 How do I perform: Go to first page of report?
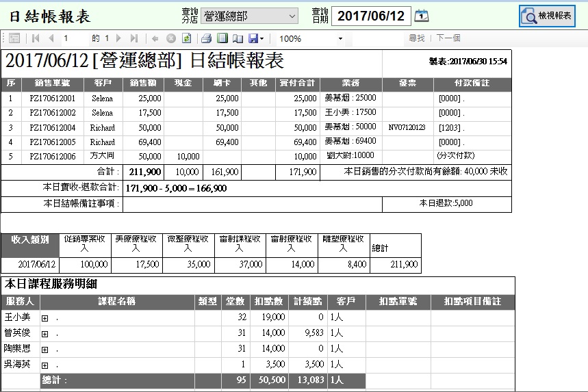coord(36,38)
